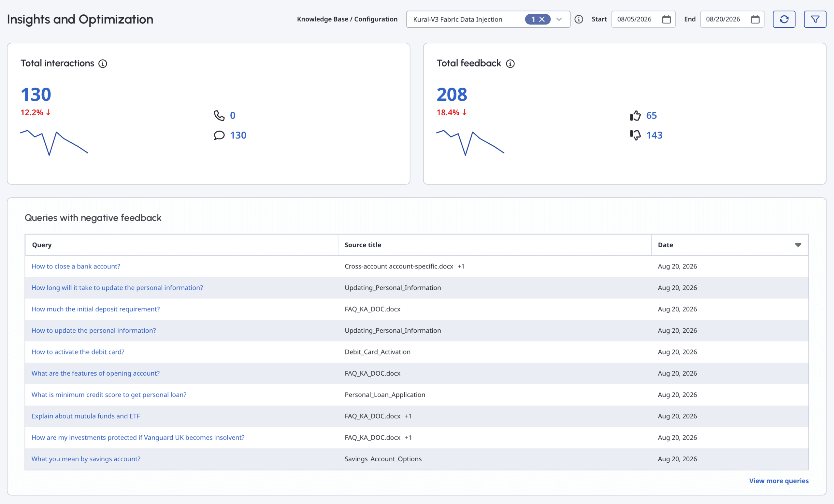
Task: Click Debit_Card_Activation source title
Action: (x=377, y=352)
